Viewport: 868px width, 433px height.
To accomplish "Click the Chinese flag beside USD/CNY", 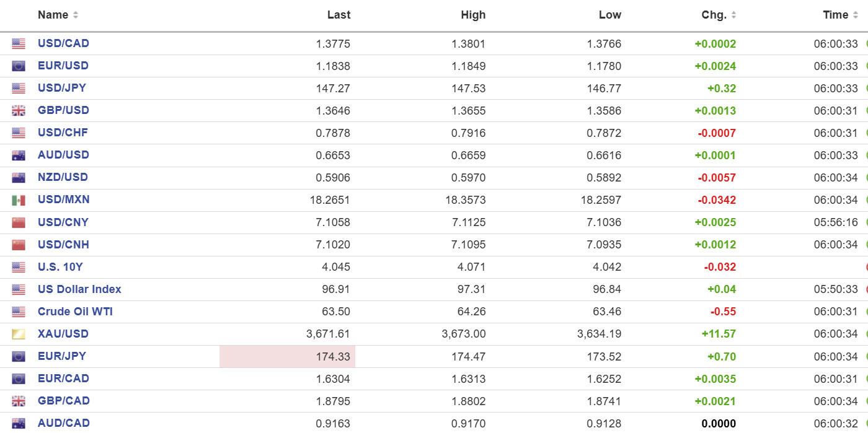I will [19, 222].
